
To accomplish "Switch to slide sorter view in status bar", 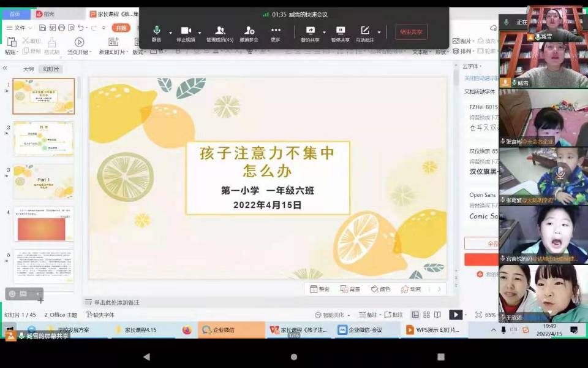I will point(426,315).
